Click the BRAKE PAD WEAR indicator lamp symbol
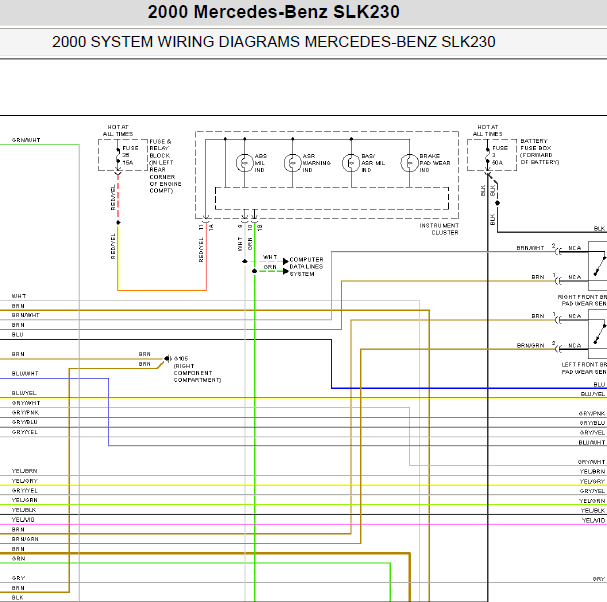 410,163
